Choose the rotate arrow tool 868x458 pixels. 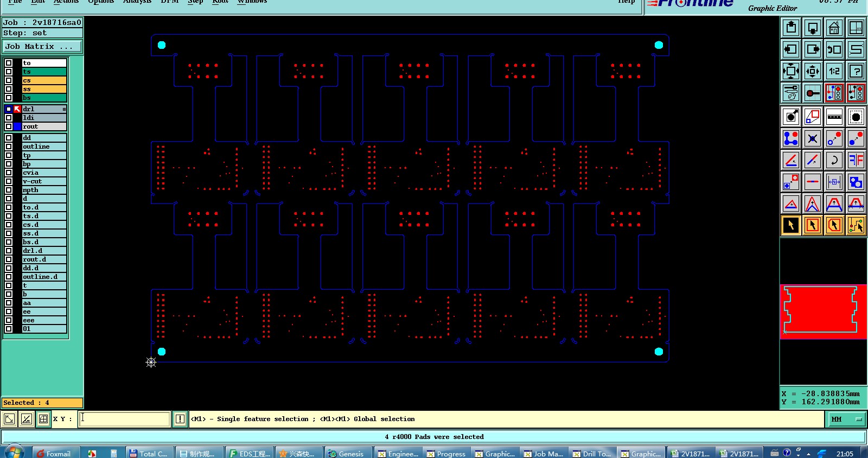[x=834, y=160]
